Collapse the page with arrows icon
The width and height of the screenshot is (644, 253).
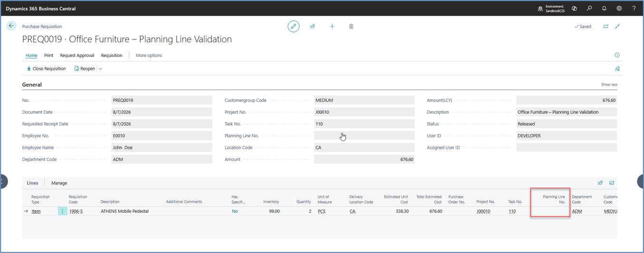(617, 27)
